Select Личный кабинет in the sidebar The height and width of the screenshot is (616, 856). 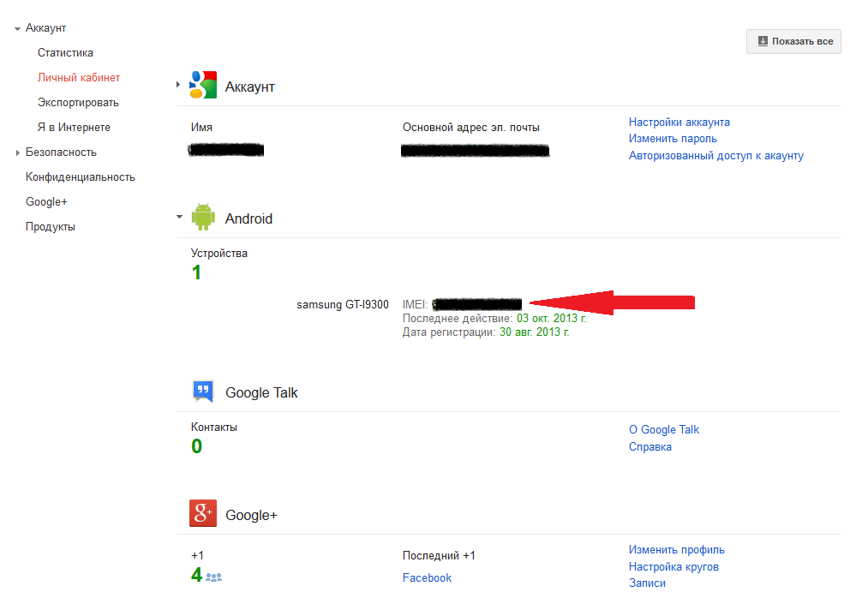click(79, 77)
